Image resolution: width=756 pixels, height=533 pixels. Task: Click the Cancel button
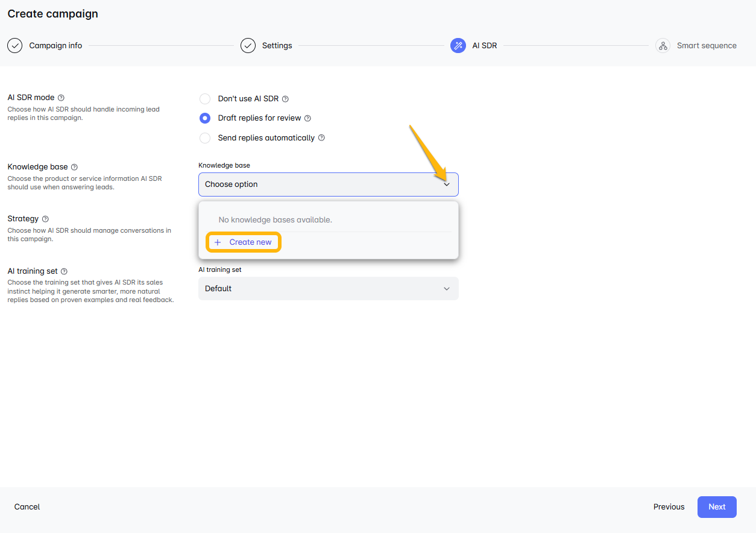click(x=27, y=507)
